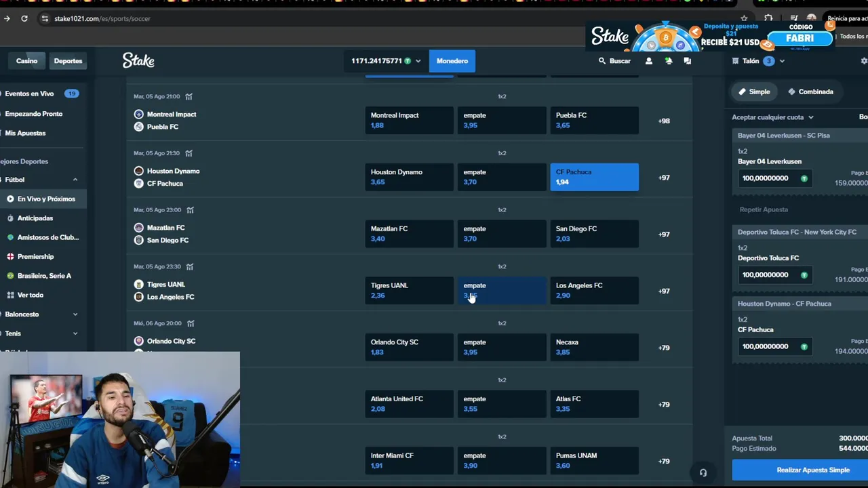Click the Anticipadas stopwatch icon
Image resolution: width=868 pixels, height=488 pixels.
click(x=10, y=218)
